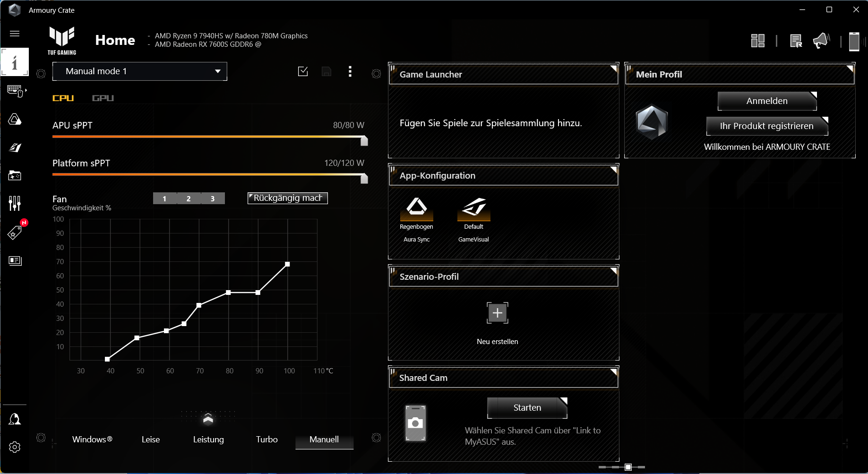Click the fan curve point at 90°C

click(x=258, y=293)
